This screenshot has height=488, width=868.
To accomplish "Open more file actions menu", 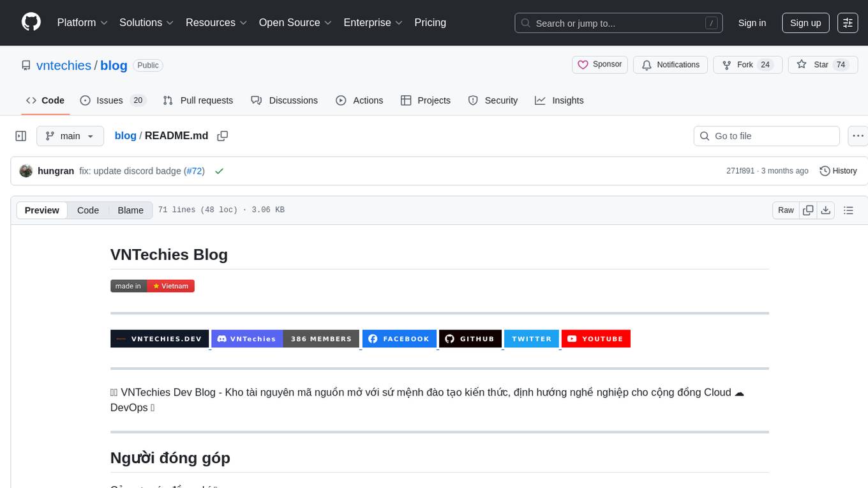I will (858, 136).
